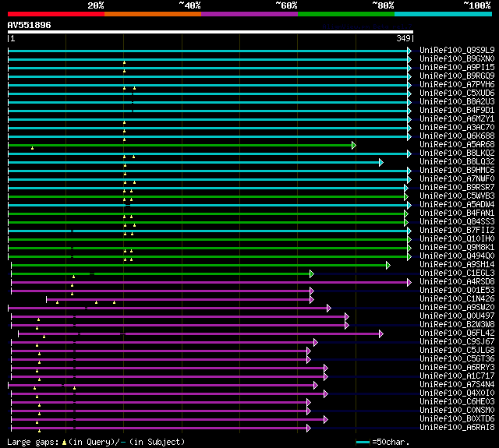Open UniRef100_A5ADW4 entry

[457, 205]
